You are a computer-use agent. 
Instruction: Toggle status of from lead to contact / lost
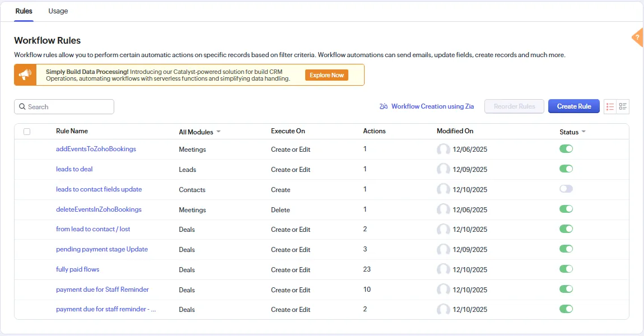[566, 229]
